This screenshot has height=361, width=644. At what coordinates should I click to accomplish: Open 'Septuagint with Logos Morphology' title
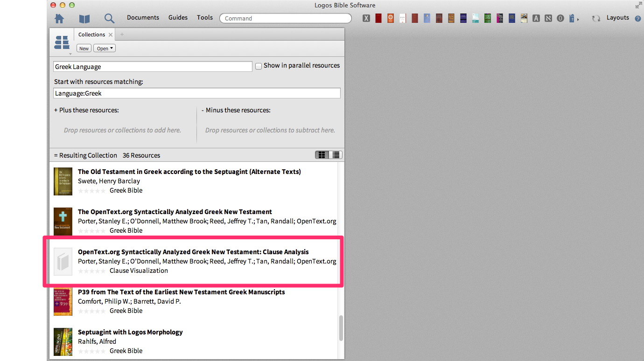point(130,332)
